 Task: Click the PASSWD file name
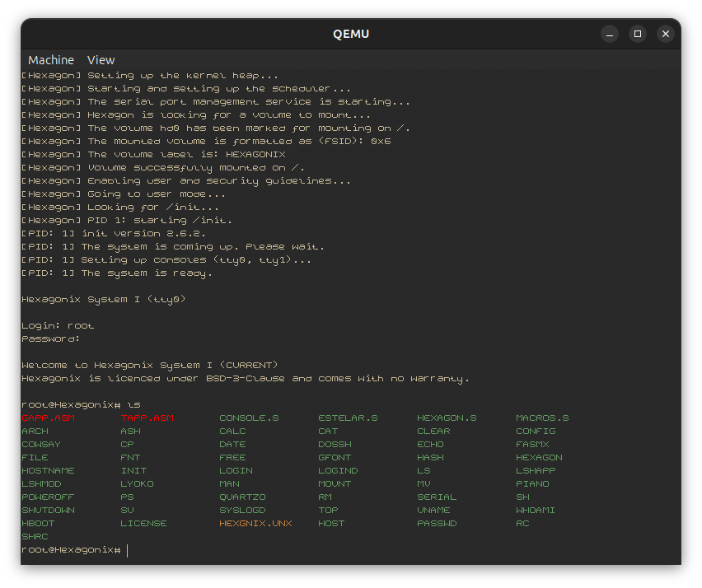(437, 524)
